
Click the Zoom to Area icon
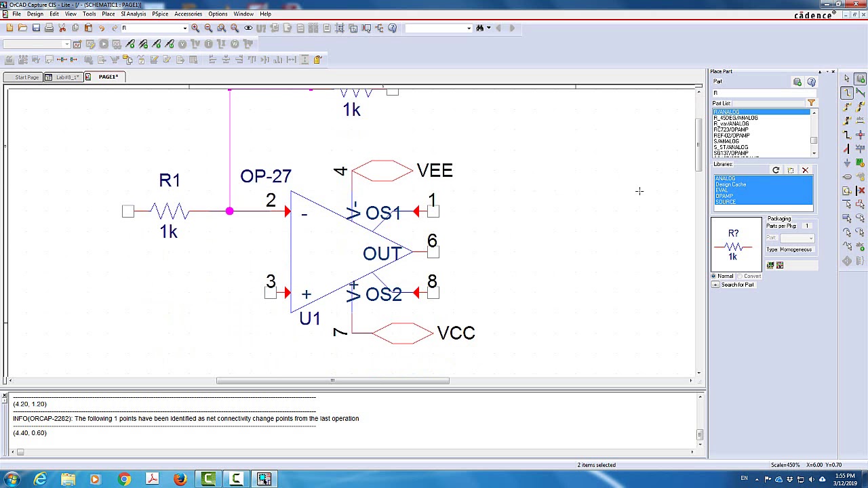222,28
